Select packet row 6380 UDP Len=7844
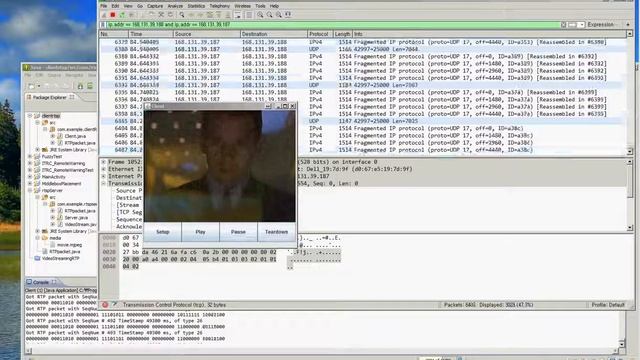 [x=361, y=49]
